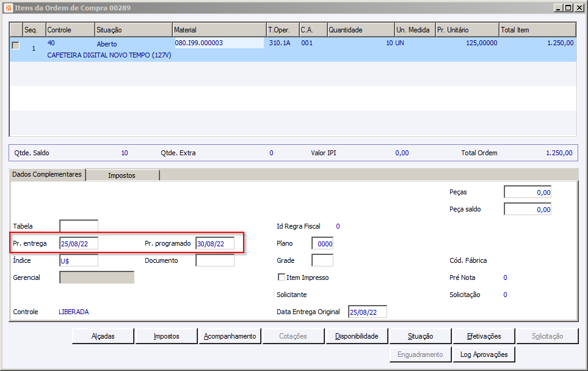588x371 pixels.
Task: Enable the Item Impresso checkbox
Action: pyautogui.click(x=281, y=277)
